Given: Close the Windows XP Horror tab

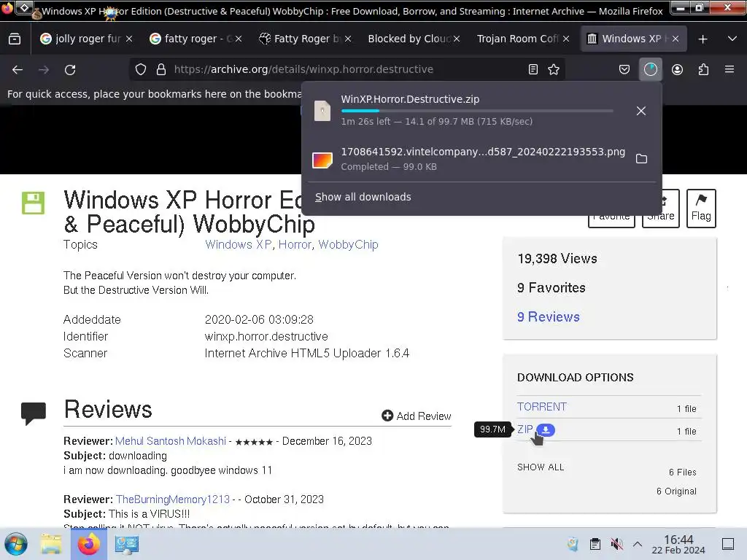Looking at the screenshot, I should tap(676, 39).
